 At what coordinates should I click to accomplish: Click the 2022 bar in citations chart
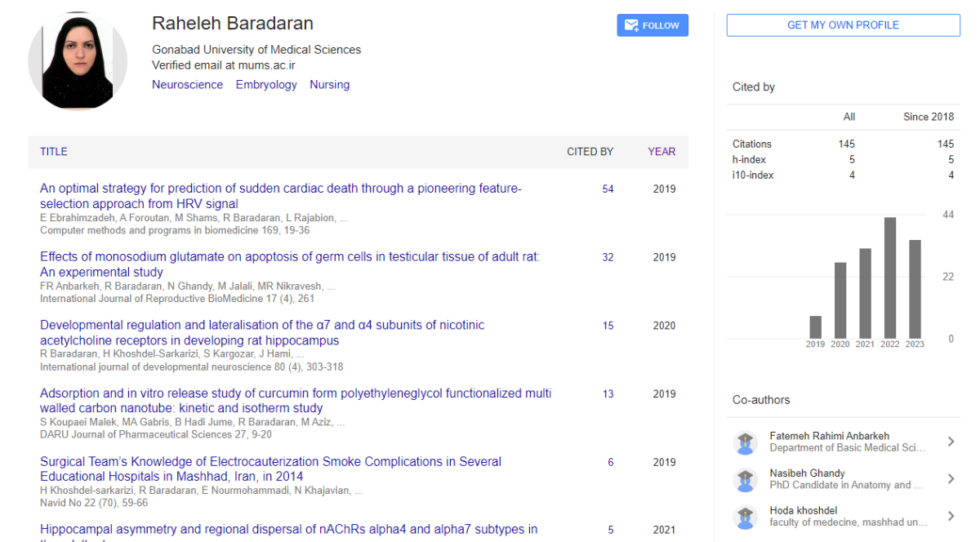click(890, 278)
